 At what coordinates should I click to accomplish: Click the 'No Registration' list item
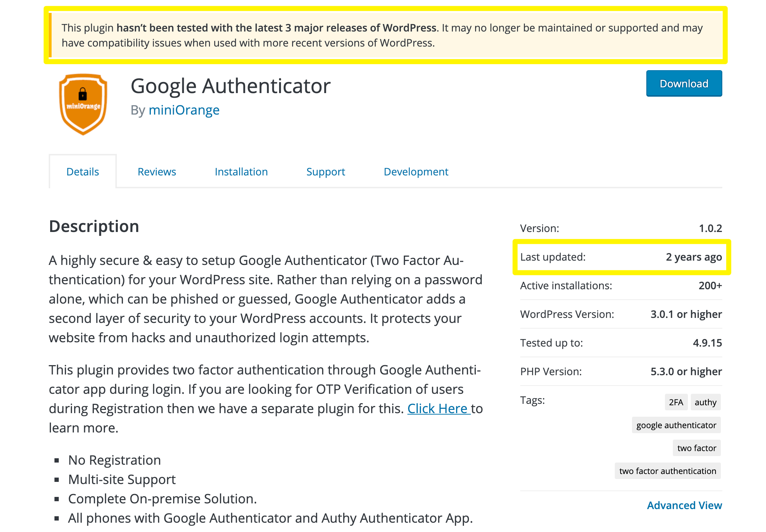pos(114,460)
